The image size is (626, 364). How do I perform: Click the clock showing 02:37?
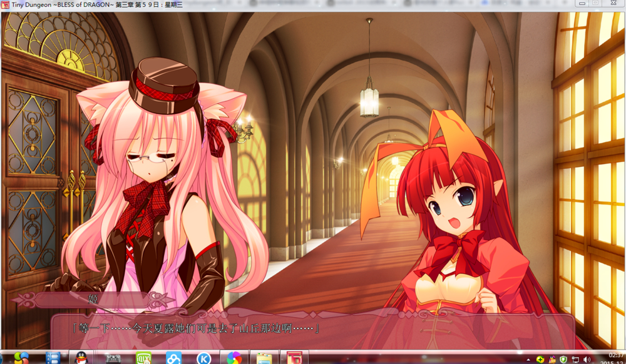[x=615, y=355]
